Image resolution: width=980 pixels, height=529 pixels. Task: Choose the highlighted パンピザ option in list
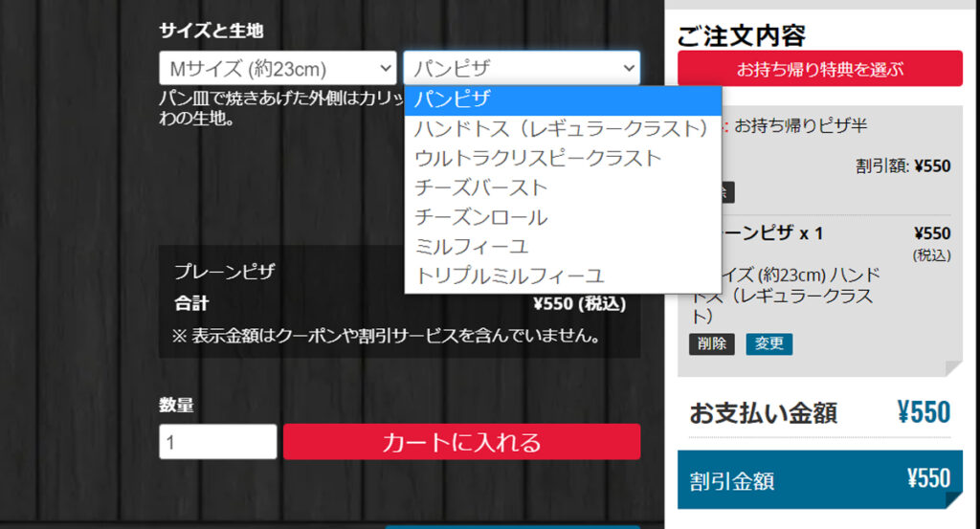pos(561,99)
